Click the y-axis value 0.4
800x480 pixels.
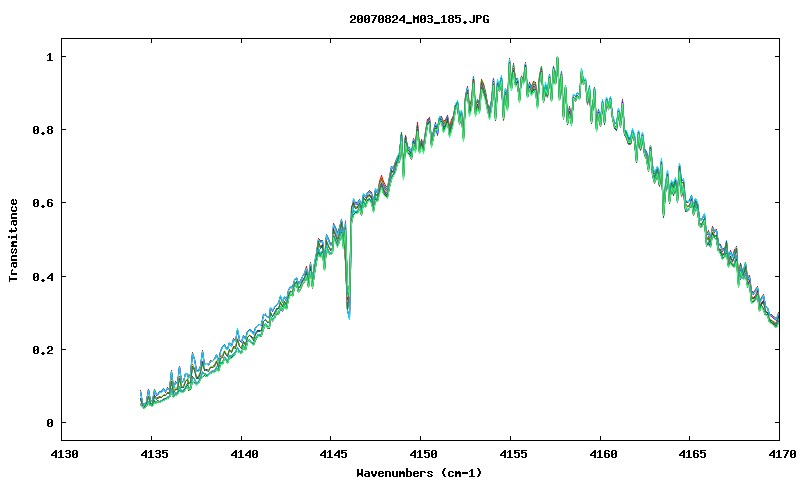point(43,277)
